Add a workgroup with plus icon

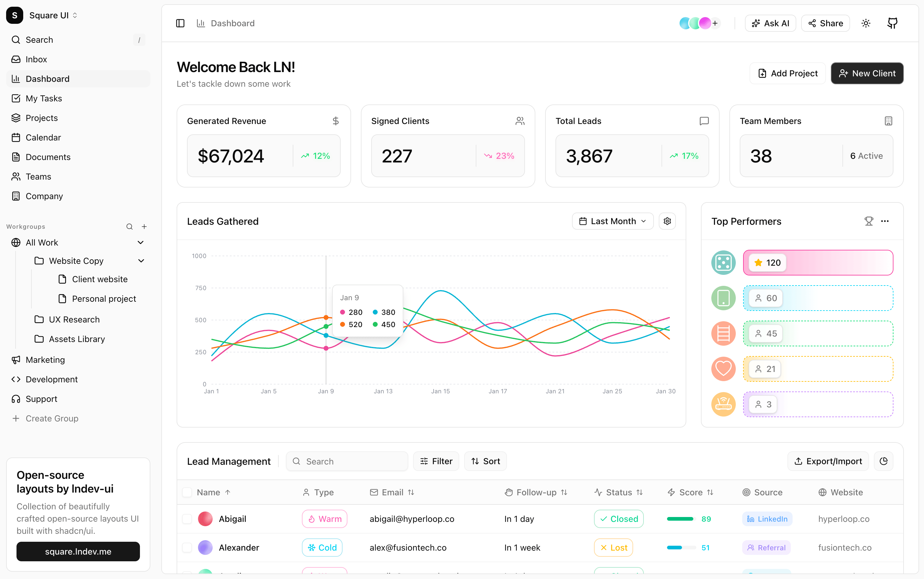click(144, 227)
